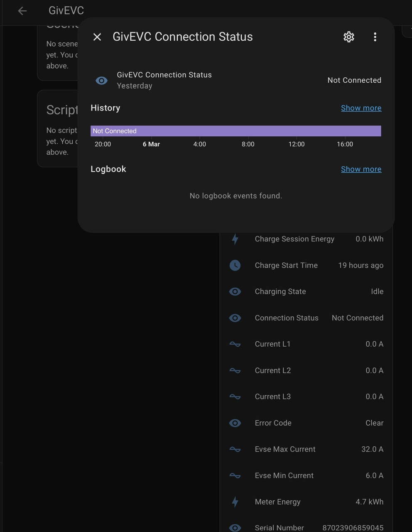Screen dimensions: 412x532
Task: Open the Current L2 entity
Action: (x=273, y=370)
